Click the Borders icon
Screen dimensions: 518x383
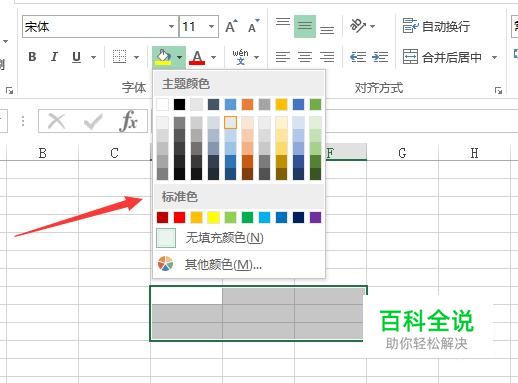(x=119, y=57)
